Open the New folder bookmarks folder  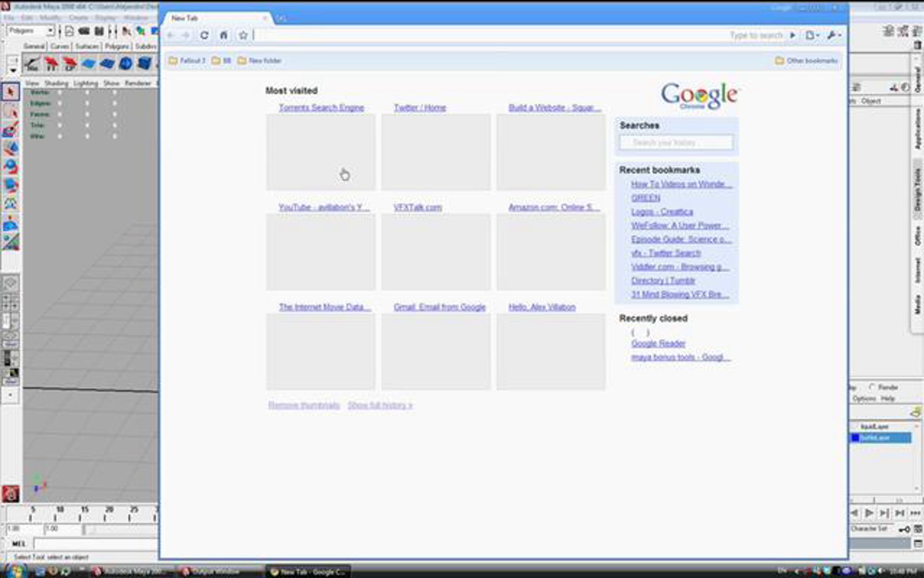pos(259,60)
